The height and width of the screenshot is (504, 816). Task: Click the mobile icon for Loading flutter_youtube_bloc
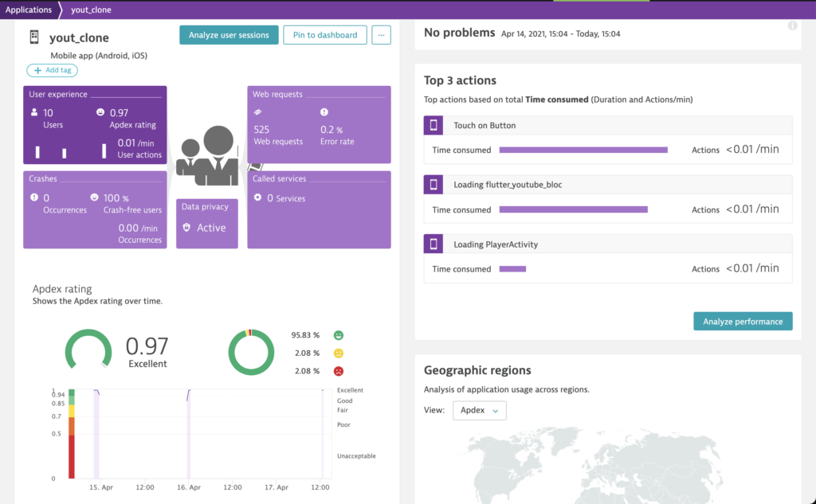coord(434,184)
